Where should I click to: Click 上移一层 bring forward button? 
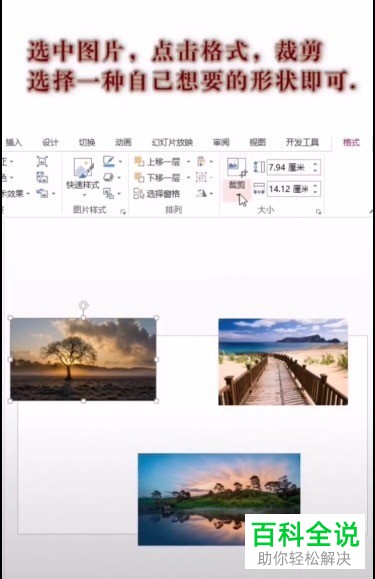click(x=158, y=162)
